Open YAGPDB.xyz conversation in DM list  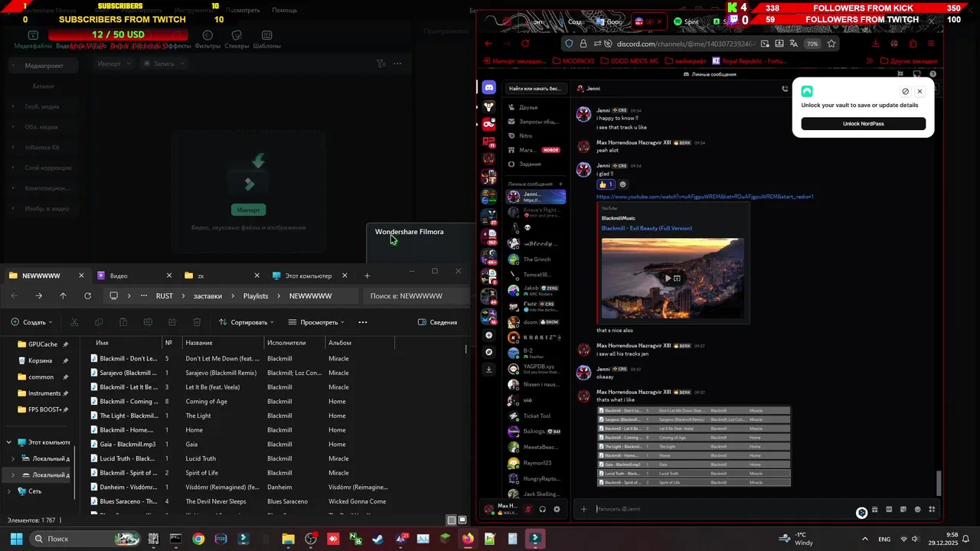(x=536, y=369)
